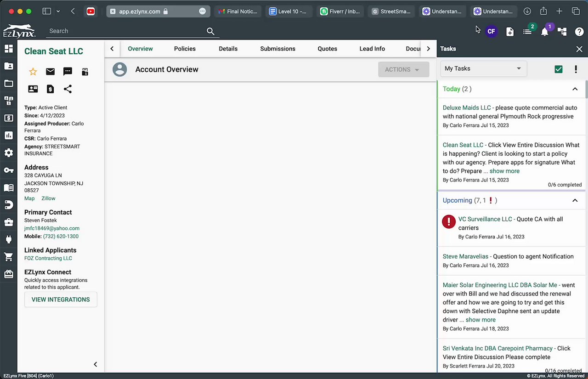Open text message chat bubble icon
Screen dimensions: 588x379
coord(68,72)
